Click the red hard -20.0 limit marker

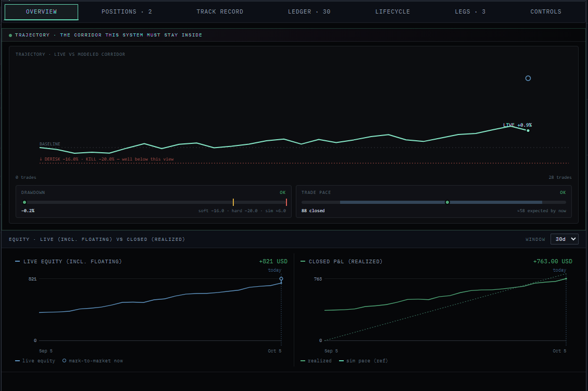click(286, 202)
